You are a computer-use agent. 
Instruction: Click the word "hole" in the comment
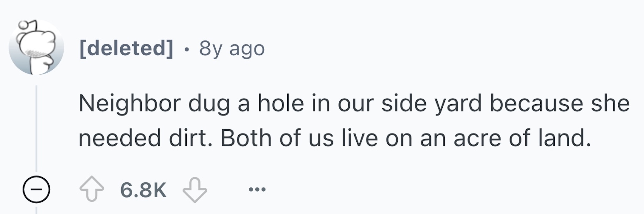click(x=281, y=103)
